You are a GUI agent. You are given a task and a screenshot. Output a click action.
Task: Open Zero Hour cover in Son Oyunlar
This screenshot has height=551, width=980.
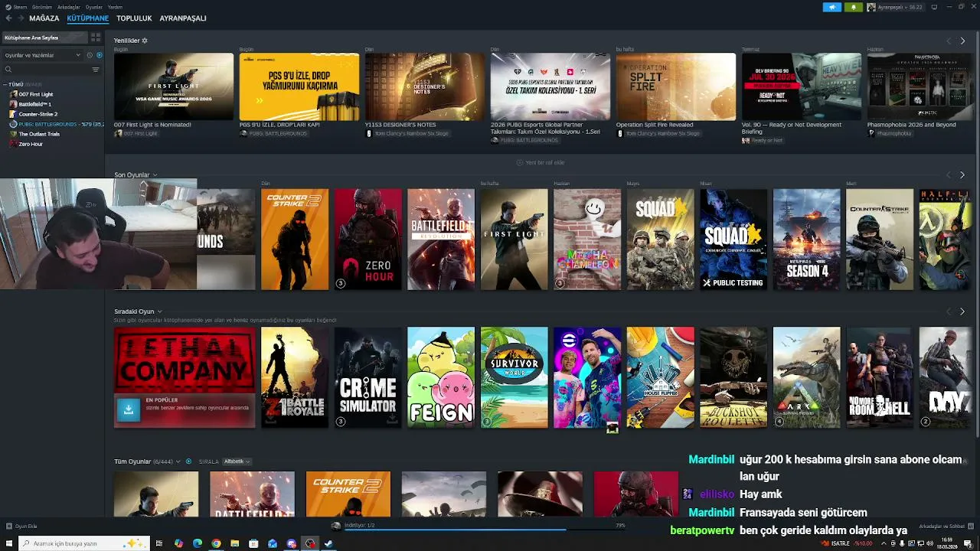click(x=368, y=240)
